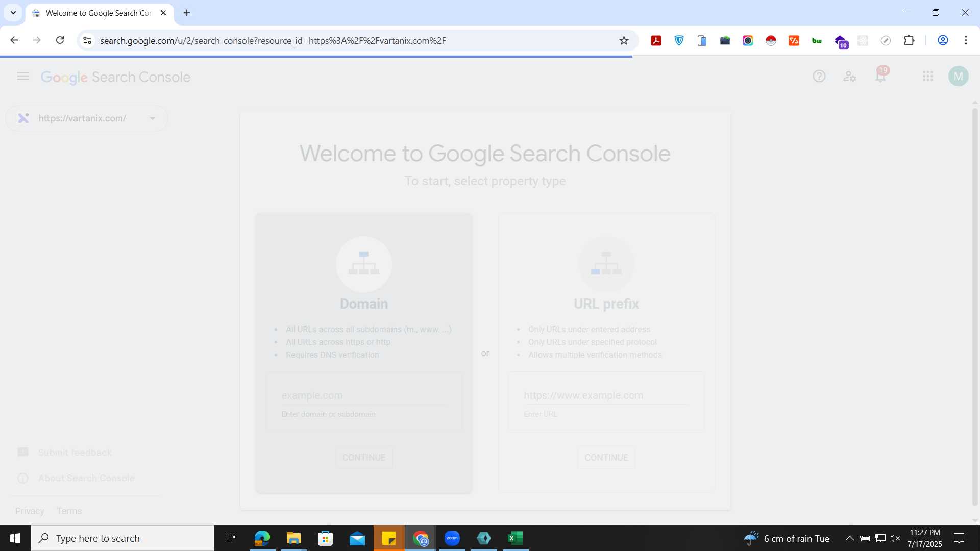The image size is (980, 551).
Task: Open a new browser tab
Action: tap(187, 13)
